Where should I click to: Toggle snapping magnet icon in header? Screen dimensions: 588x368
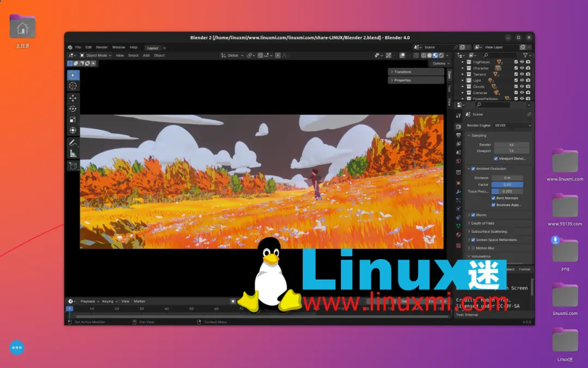pos(260,55)
